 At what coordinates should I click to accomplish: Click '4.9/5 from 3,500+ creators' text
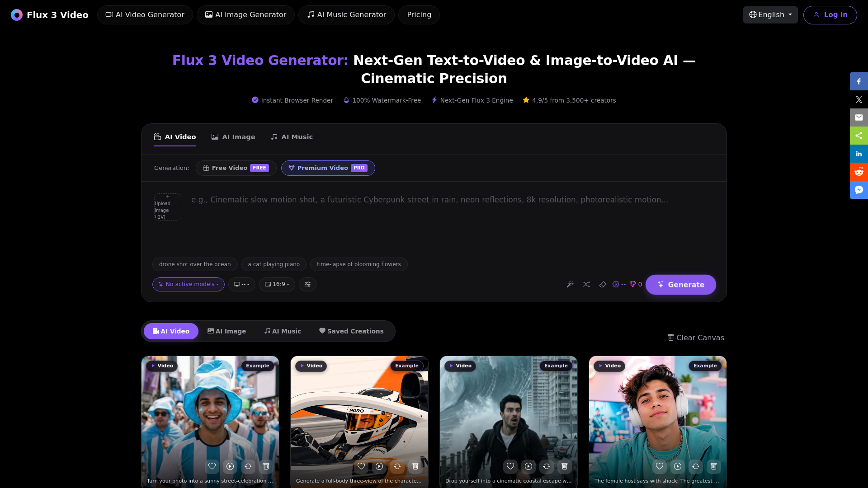pyautogui.click(x=574, y=100)
